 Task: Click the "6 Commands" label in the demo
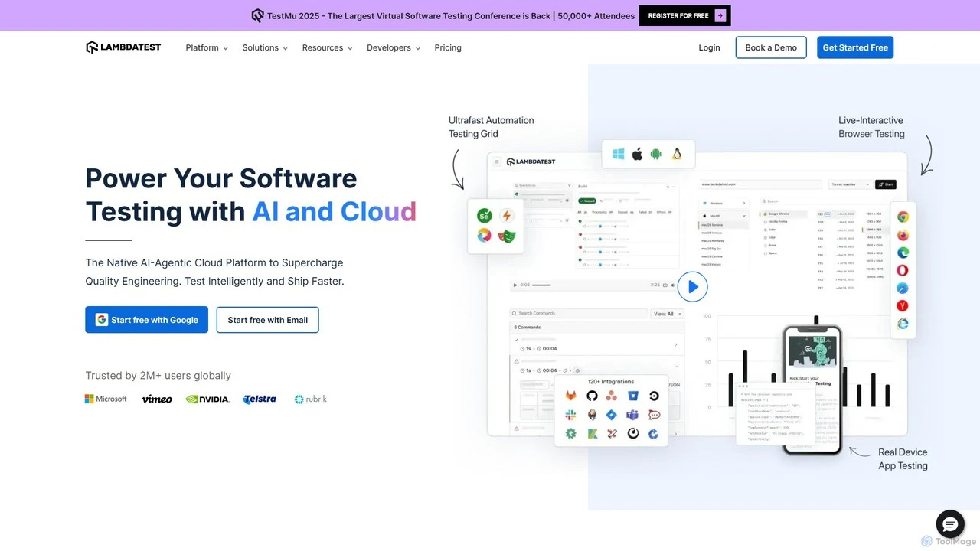527,328
